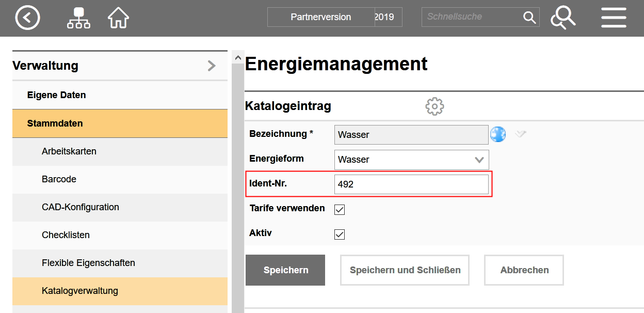Image resolution: width=644 pixels, height=313 pixels.
Task: Disable the Aktiv checkbox
Action: (x=339, y=234)
